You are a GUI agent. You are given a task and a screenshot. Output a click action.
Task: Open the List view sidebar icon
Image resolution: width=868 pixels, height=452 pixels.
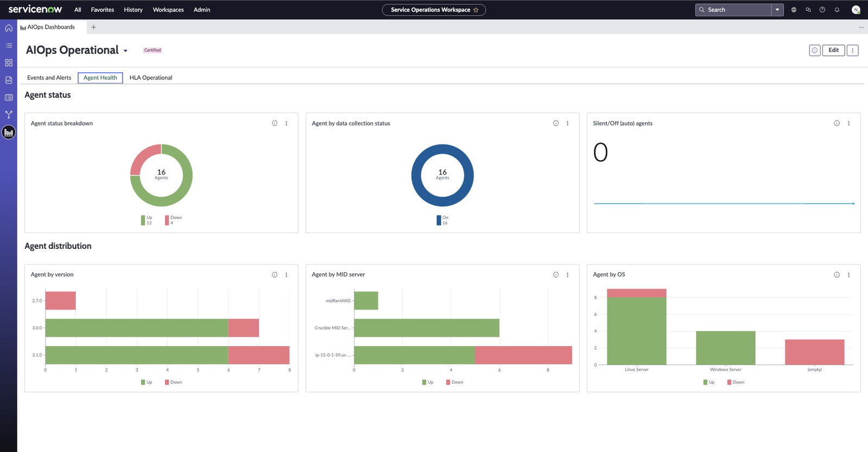point(9,45)
